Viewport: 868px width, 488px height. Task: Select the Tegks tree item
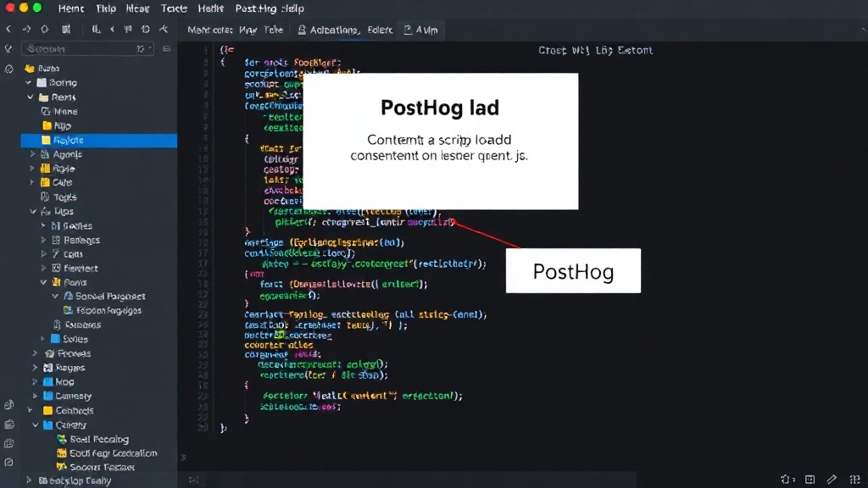65,197
